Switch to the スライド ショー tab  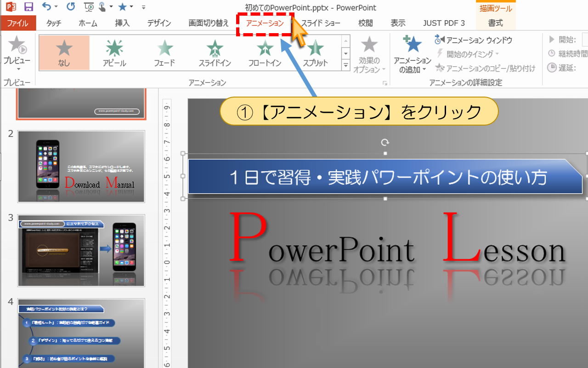click(x=321, y=23)
